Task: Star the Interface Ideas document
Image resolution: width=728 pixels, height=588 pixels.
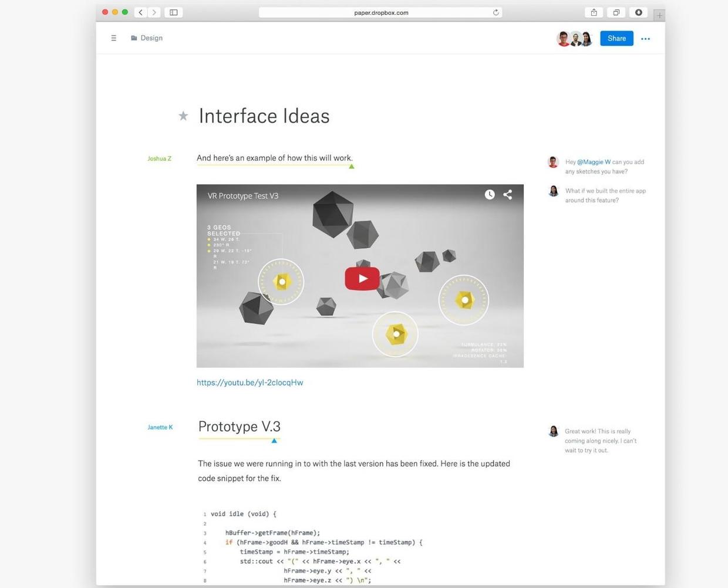Action: (183, 116)
